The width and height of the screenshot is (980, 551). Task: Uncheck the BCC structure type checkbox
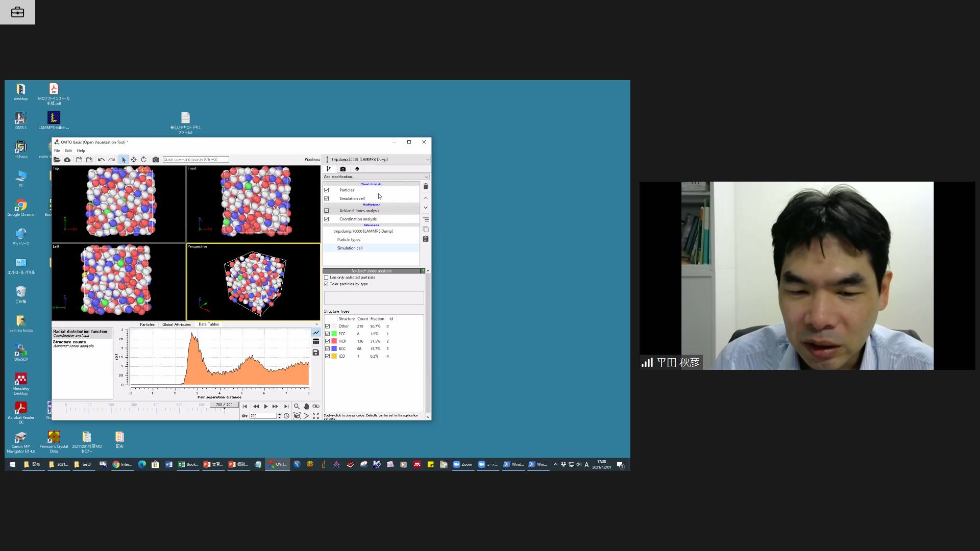coord(328,349)
